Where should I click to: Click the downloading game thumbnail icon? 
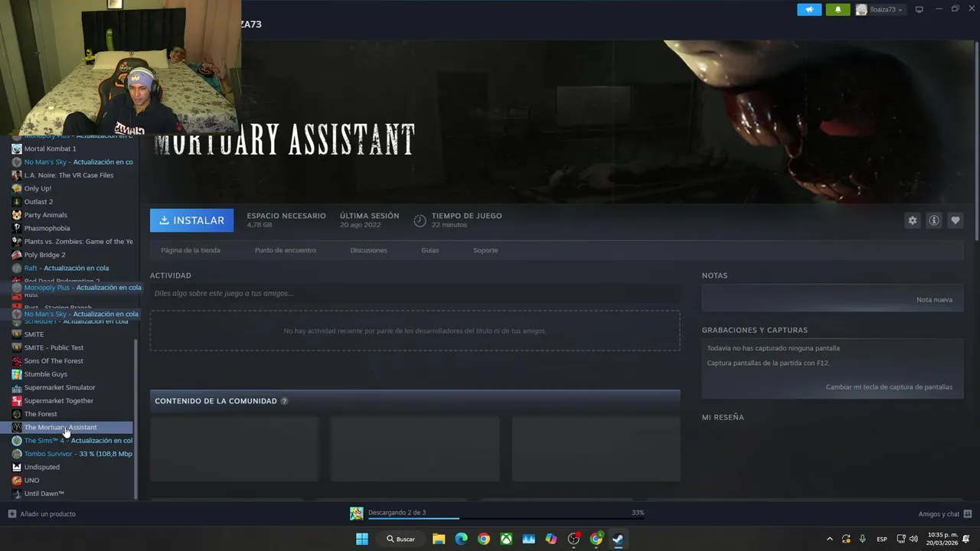pyautogui.click(x=357, y=514)
